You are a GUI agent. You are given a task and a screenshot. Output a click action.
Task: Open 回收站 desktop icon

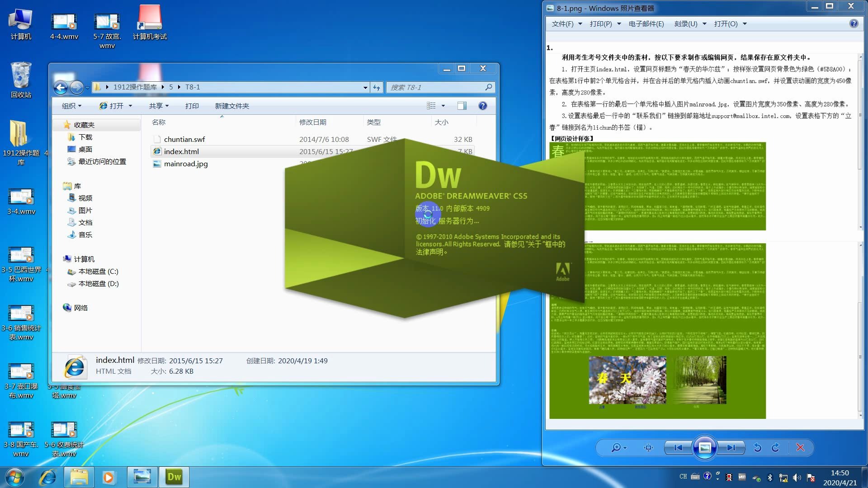tap(21, 80)
